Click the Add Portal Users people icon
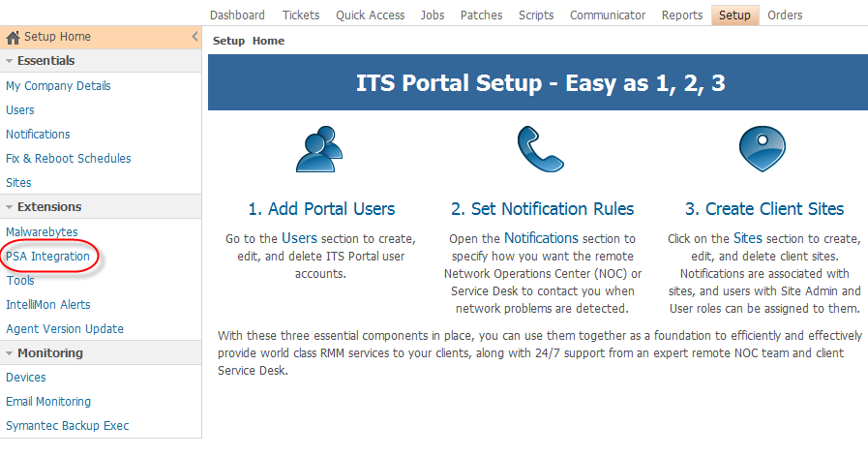 (320, 151)
